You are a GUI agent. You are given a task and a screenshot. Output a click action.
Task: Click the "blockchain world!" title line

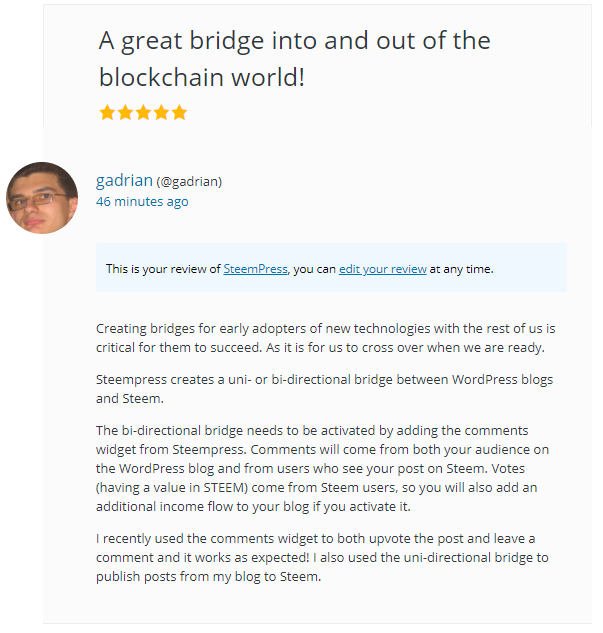point(201,77)
